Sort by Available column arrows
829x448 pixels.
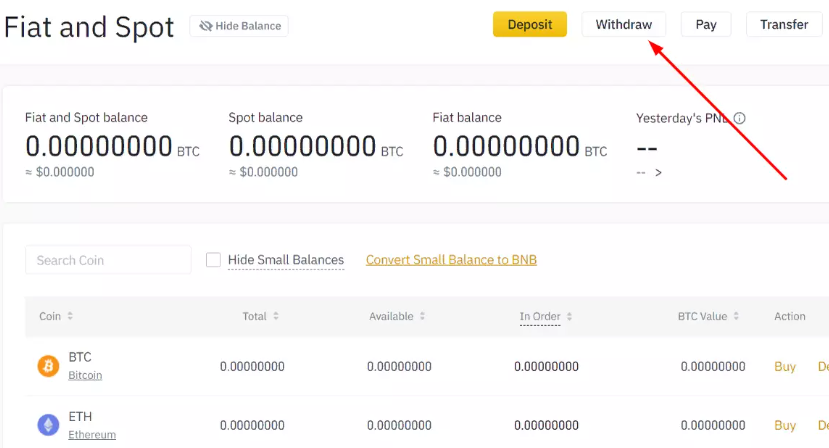pyautogui.click(x=422, y=316)
